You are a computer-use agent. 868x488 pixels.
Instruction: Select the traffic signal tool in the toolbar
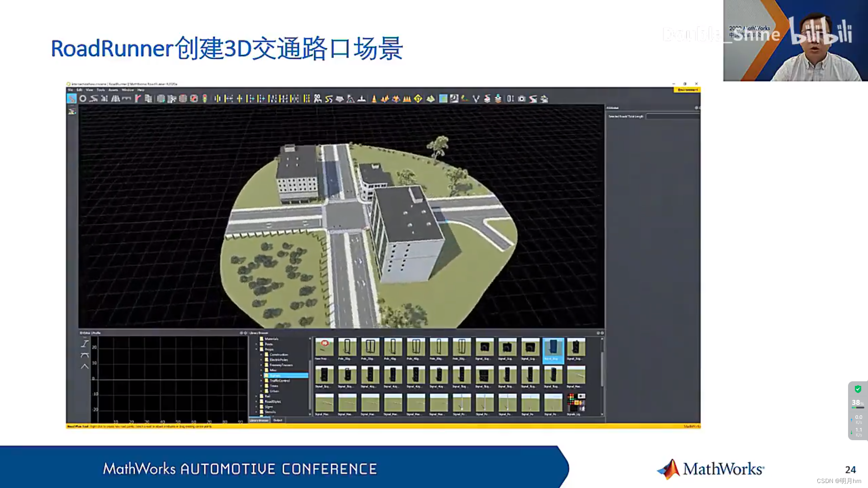pos(204,99)
